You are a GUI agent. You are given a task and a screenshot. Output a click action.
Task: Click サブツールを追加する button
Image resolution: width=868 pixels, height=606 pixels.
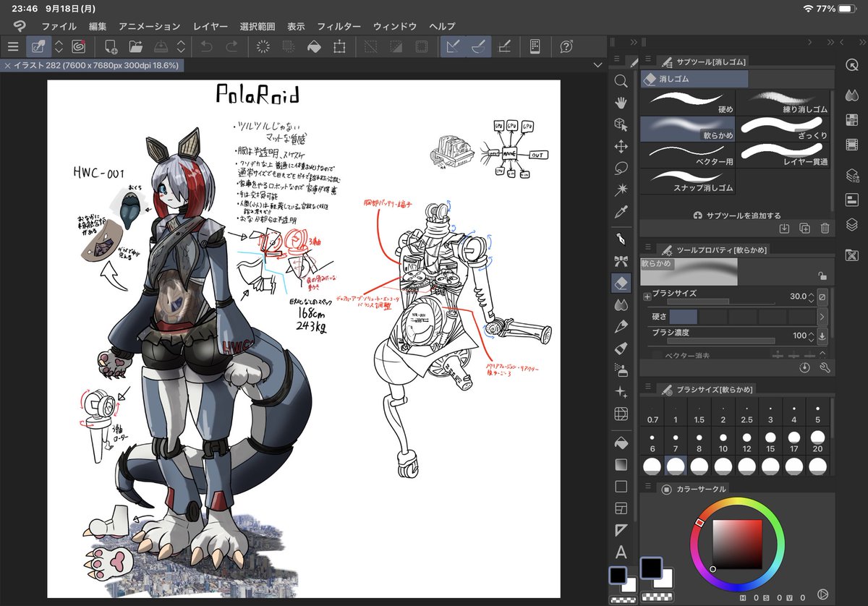(x=736, y=215)
